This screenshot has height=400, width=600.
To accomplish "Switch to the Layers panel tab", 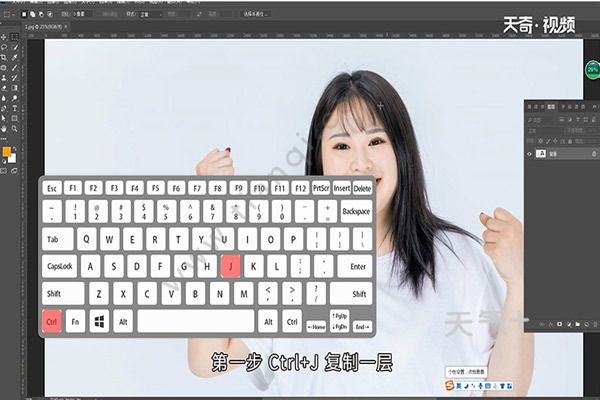I will coord(551,107).
